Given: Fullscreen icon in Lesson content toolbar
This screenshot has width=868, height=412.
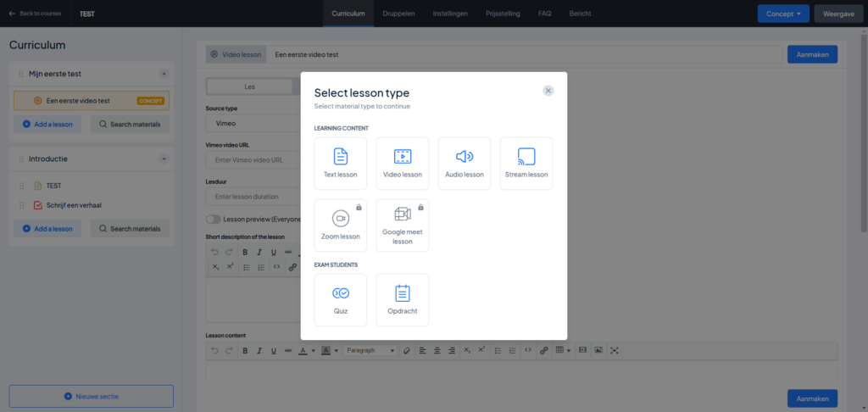Looking at the screenshot, I should click(x=614, y=350).
